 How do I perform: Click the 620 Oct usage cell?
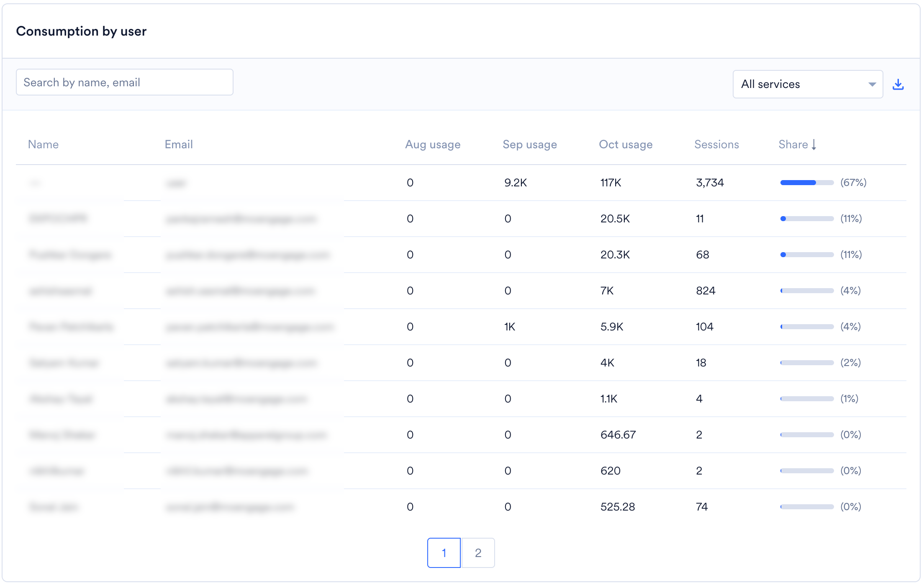tap(611, 471)
